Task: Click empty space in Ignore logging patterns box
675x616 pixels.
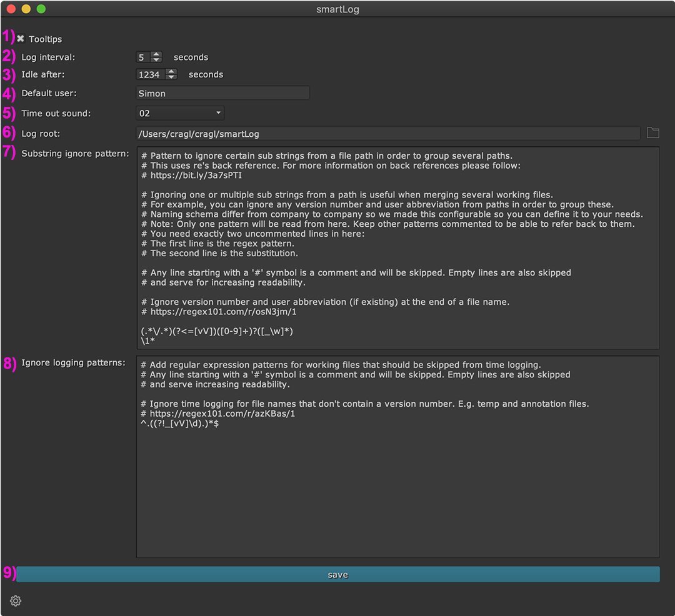Action: 397,494
